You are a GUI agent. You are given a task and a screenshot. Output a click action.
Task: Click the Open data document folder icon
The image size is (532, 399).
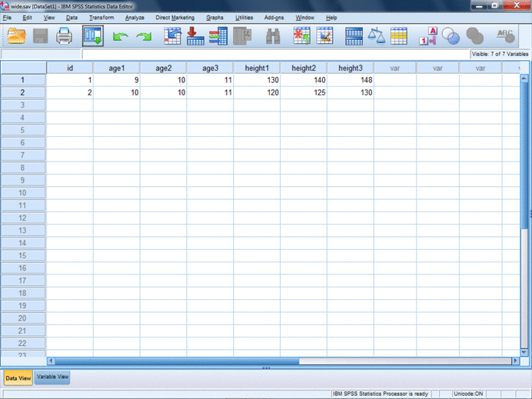click(x=17, y=36)
